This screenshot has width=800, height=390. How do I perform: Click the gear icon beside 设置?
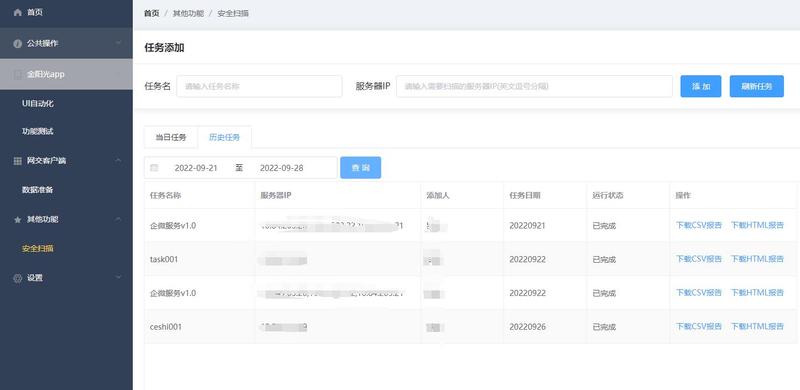click(x=17, y=278)
